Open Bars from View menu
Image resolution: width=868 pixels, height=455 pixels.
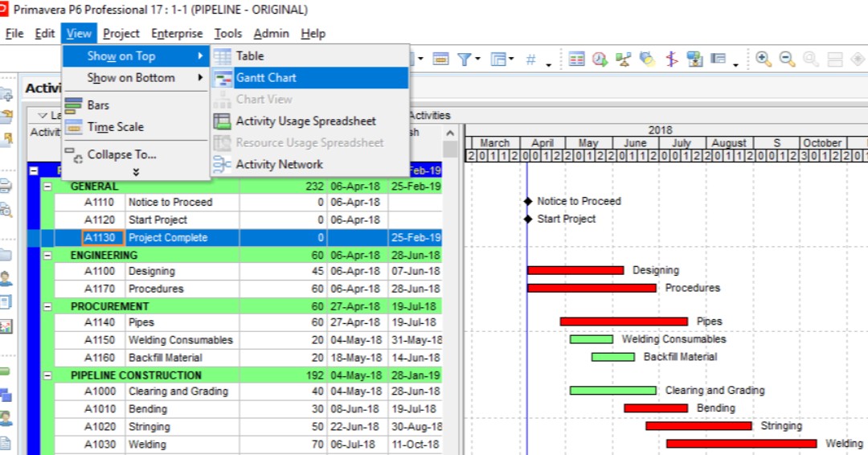click(136, 105)
